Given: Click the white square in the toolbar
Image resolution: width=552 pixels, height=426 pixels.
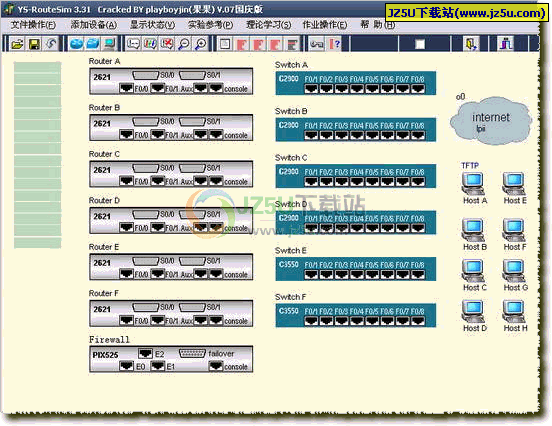Looking at the screenshot, I should [x=420, y=44].
